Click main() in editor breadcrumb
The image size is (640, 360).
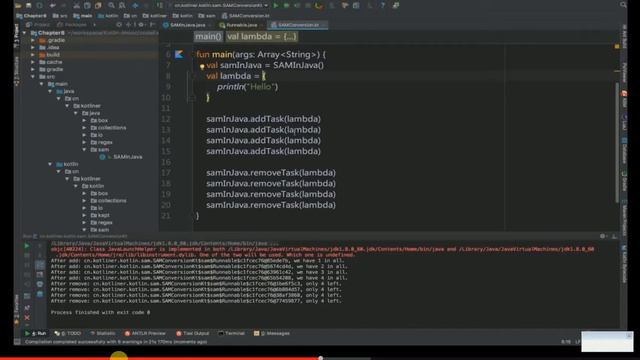pos(208,37)
